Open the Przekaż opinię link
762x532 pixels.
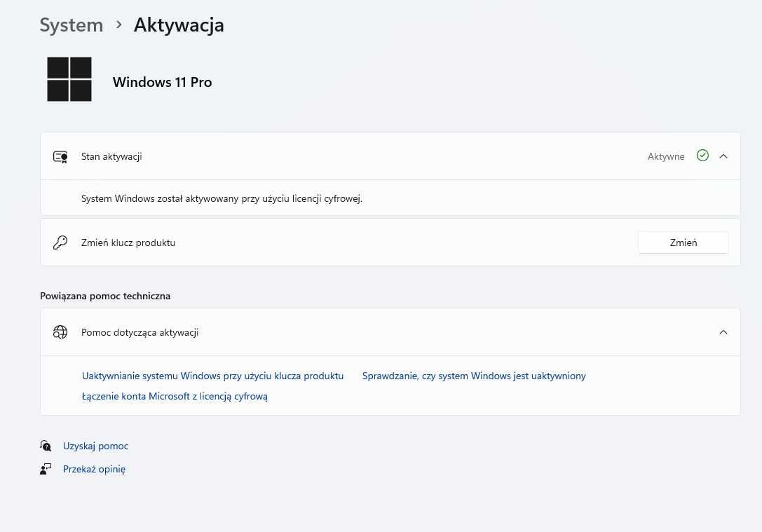(94, 470)
